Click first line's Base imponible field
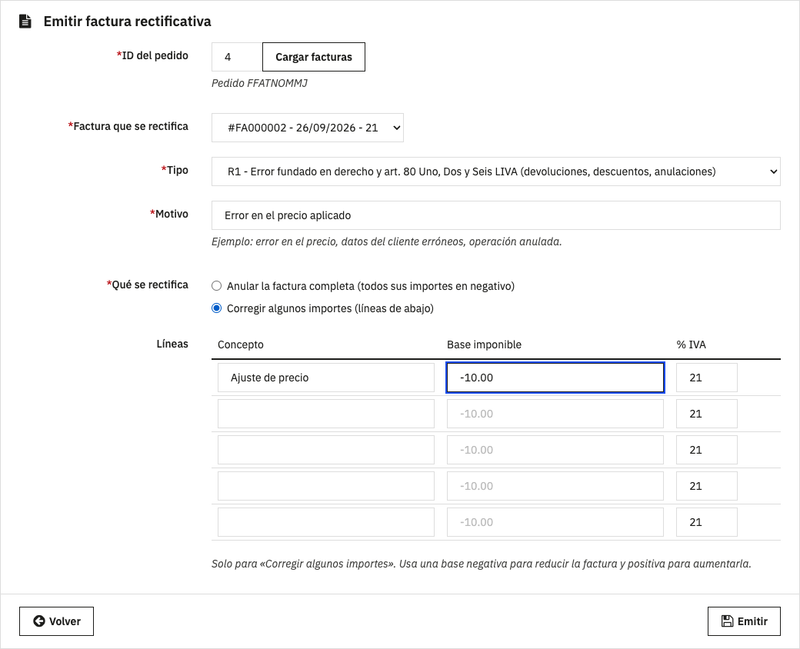 [x=555, y=378]
